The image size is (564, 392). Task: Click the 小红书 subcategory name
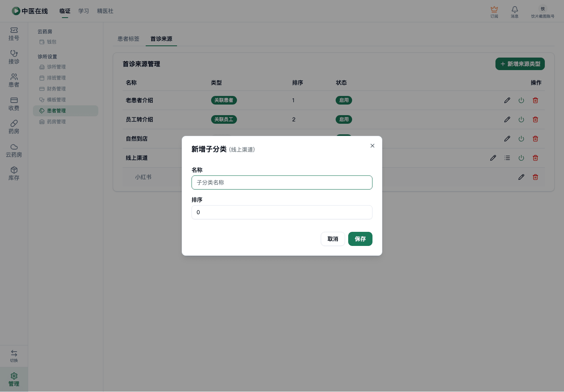pos(143,177)
